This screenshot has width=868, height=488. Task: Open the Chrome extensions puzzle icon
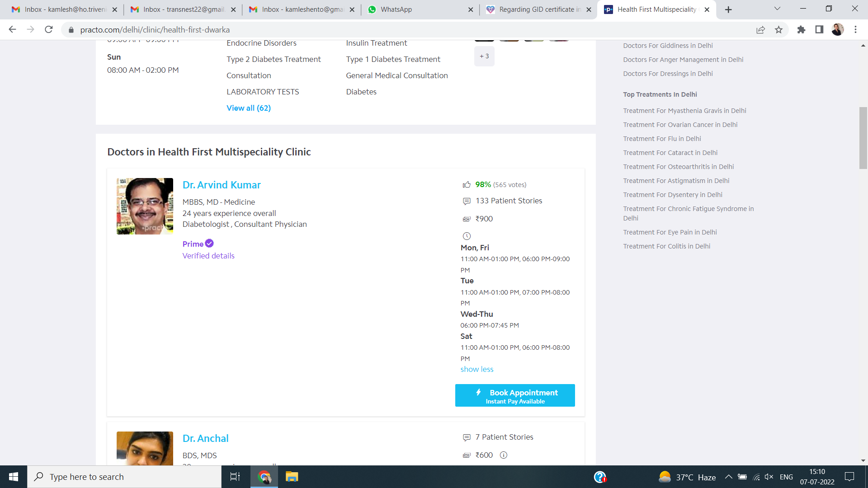[801, 30]
